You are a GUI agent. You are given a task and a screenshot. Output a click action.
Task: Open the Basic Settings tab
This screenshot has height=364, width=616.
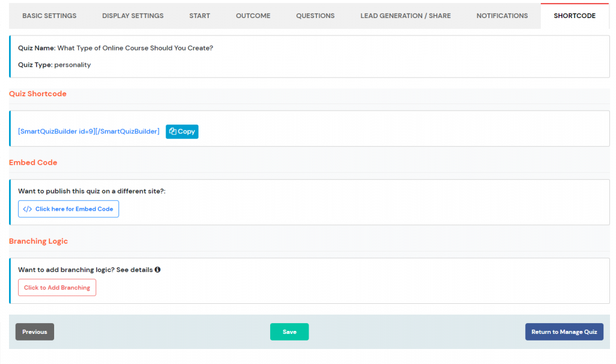click(49, 16)
